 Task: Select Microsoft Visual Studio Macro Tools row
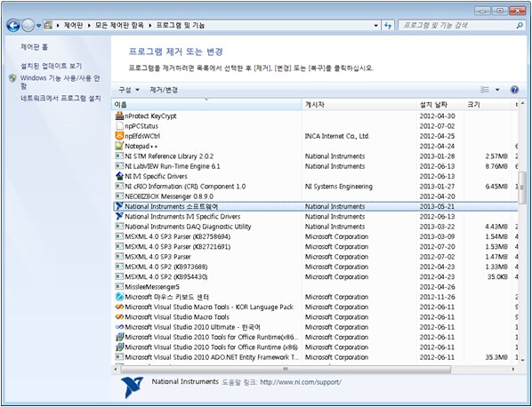click(x=316, y=317)
